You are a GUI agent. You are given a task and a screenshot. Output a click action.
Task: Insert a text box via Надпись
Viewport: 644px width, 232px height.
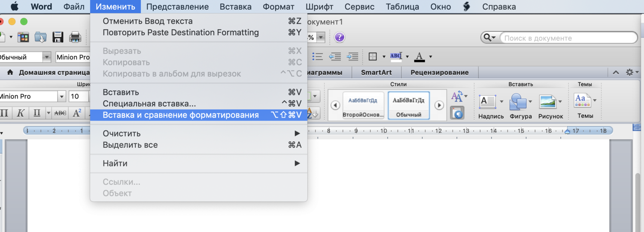pos(488,102)
